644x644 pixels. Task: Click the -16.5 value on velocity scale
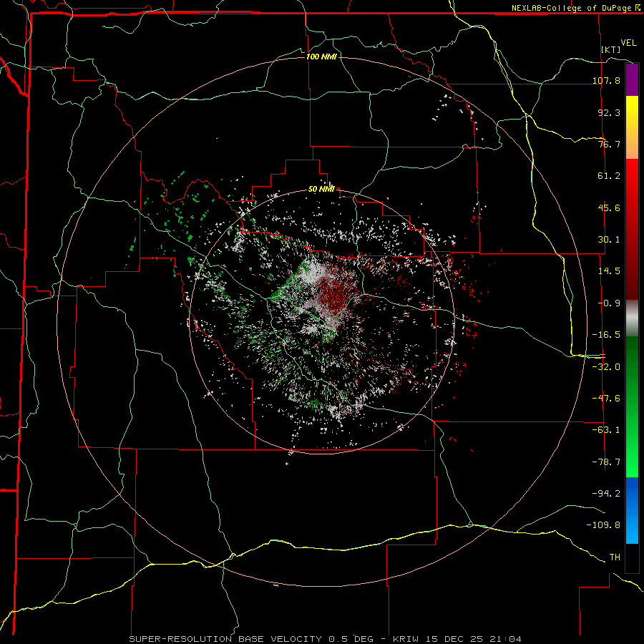pyautogui.click(x=606, y=335)
